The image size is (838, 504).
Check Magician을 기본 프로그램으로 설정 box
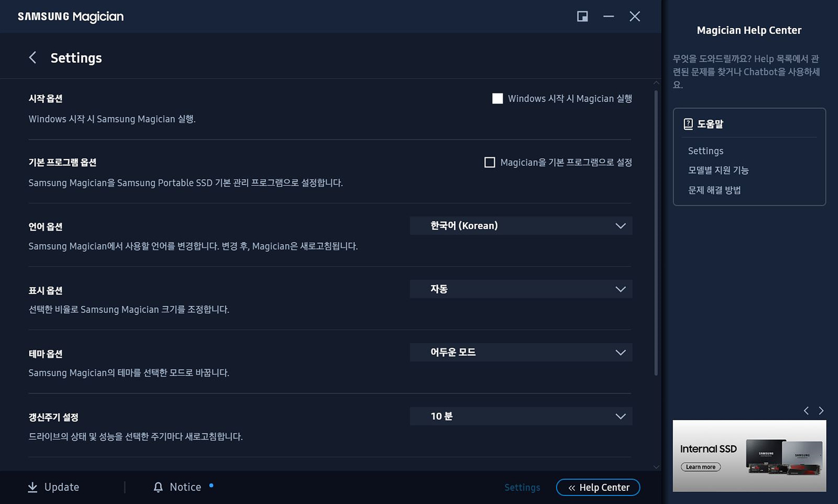coord(490,162)
